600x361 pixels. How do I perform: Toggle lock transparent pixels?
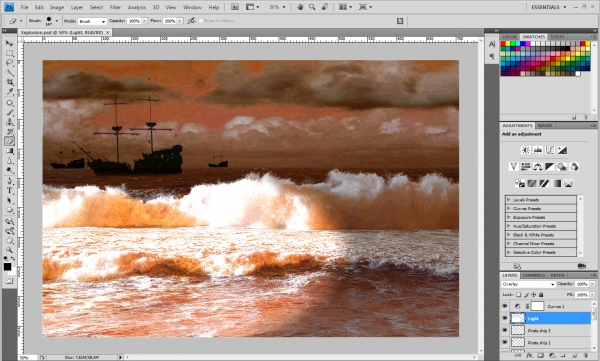518,295
